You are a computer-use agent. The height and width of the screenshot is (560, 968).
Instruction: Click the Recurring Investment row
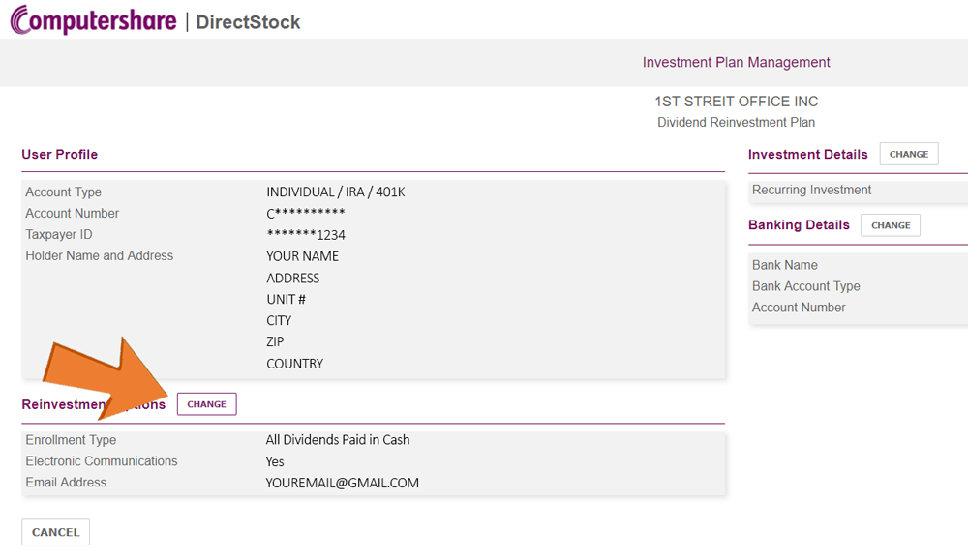tap(860, 191)
